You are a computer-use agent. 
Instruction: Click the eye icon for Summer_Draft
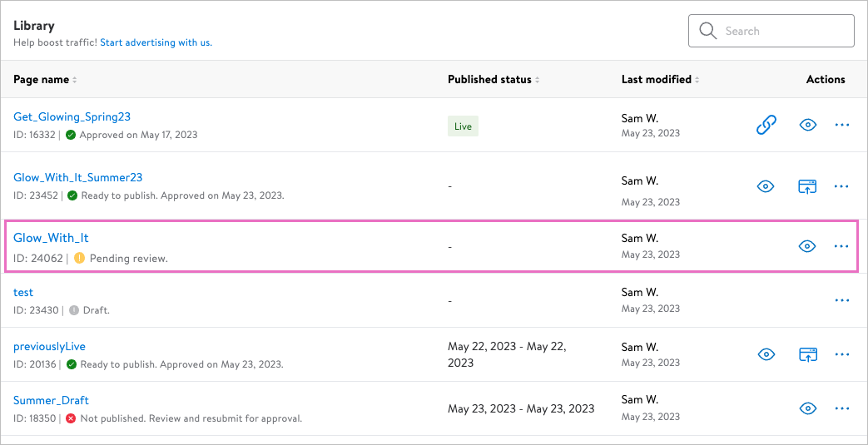coord(806,408)
